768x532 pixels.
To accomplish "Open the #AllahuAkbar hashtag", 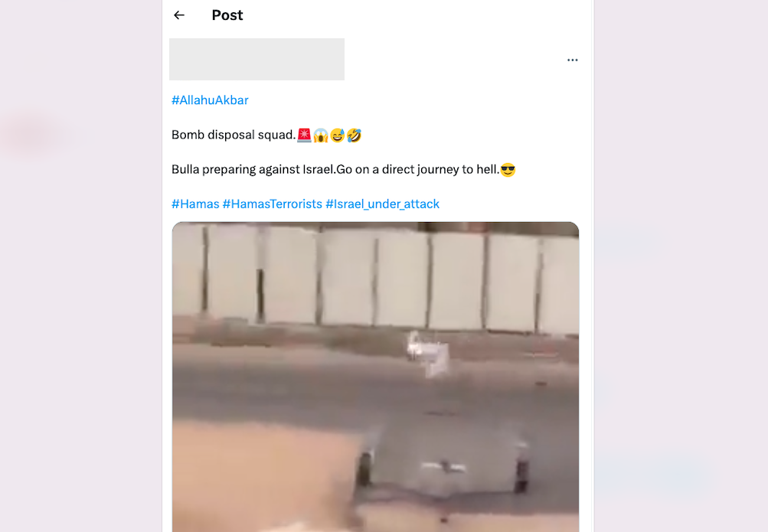I will point(210,100).
